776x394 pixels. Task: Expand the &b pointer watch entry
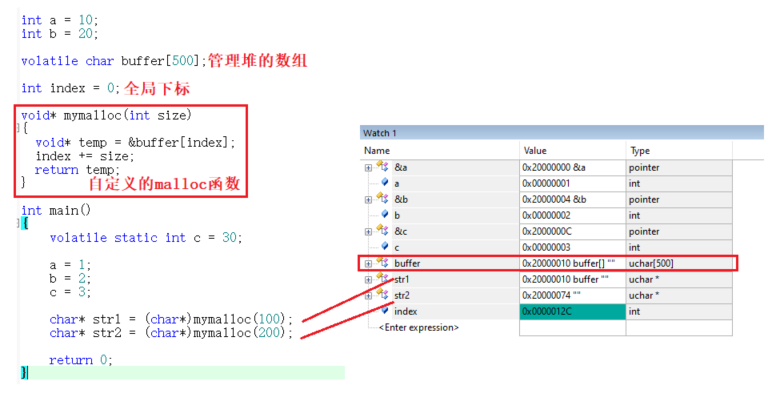point(368,200)
